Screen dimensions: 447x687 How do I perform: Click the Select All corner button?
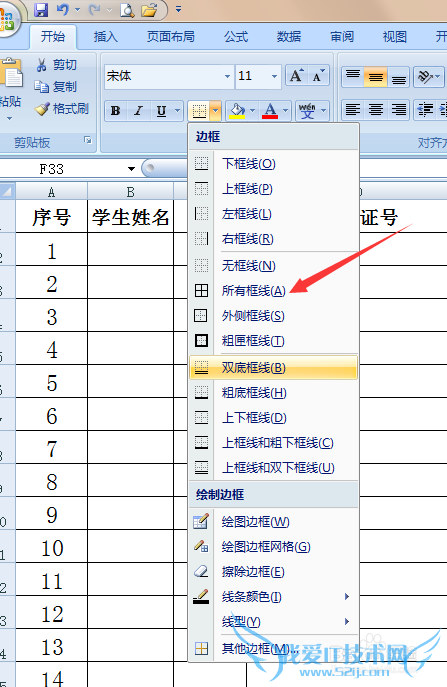7,191
